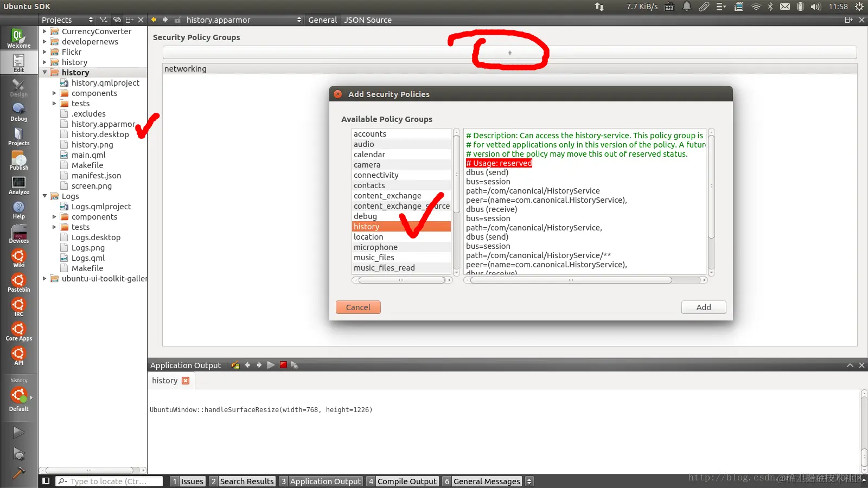This screenshot has width=868, height=488.
Task: Open the Design mode
Action: pos(18,87)
